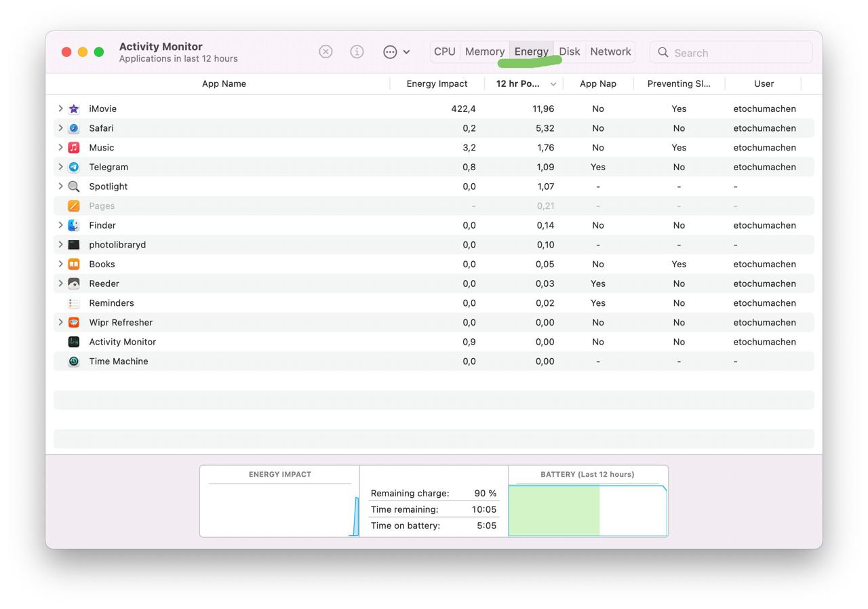
Task: Click window subtitle Applications in last 12 hours
Action: [x=178, y=59]
